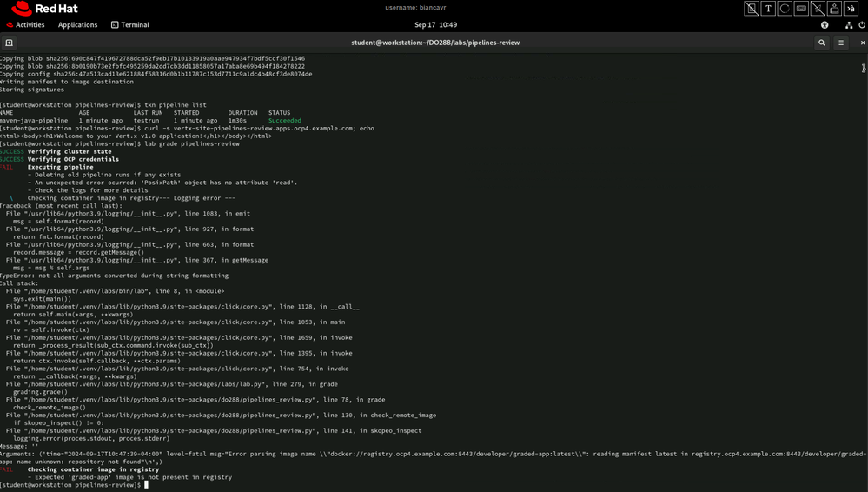
Task: Open a new terminal tab
Action: pyautogui.click(x=9, y=43)
